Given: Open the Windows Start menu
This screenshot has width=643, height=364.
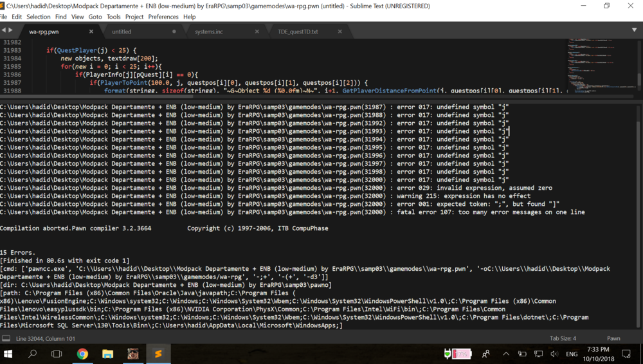Looking at the screenshot, I should 8,354.
